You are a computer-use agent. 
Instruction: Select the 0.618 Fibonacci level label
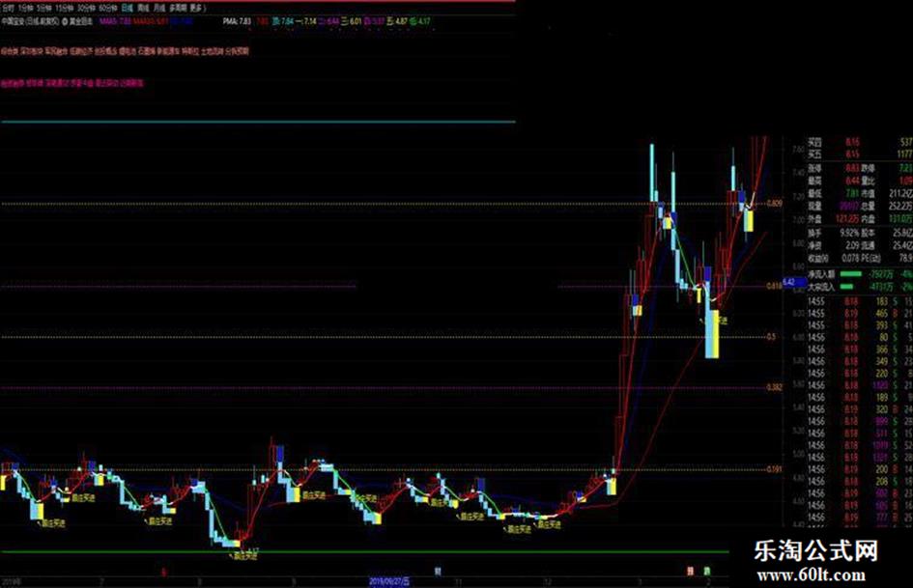point(774,286)
